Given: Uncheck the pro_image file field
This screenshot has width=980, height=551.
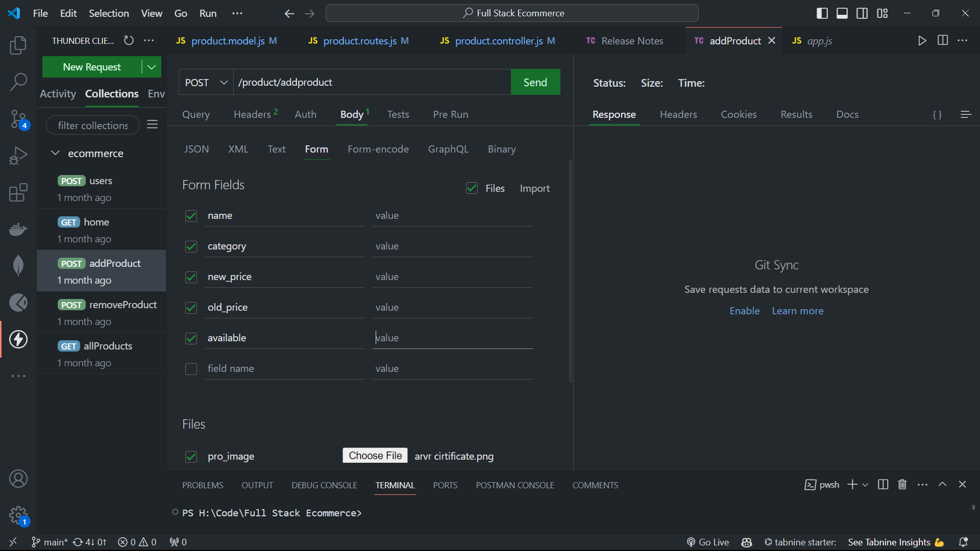Looking at the screenshot, I should point(191,457).
